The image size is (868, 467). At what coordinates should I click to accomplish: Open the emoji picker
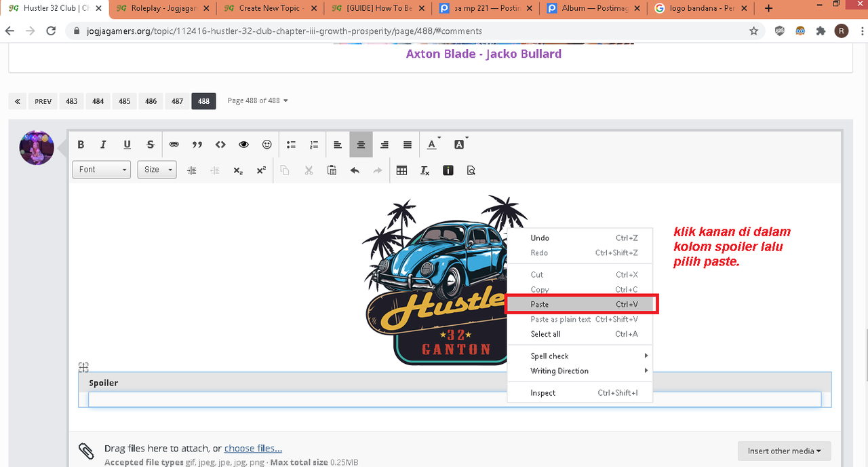pyautogui.click(x=267, y=145)
